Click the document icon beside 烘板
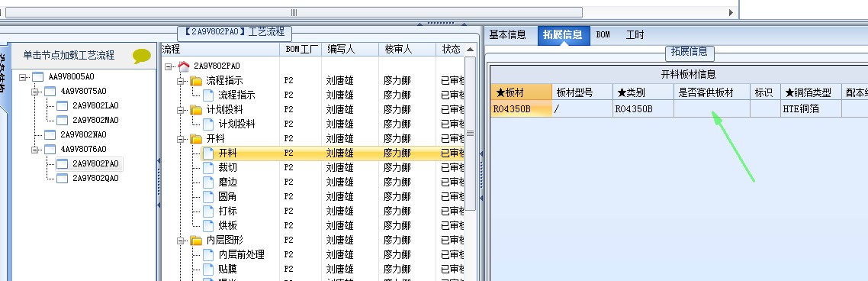This screenshot has height=281, width=868. coord(208,225)
